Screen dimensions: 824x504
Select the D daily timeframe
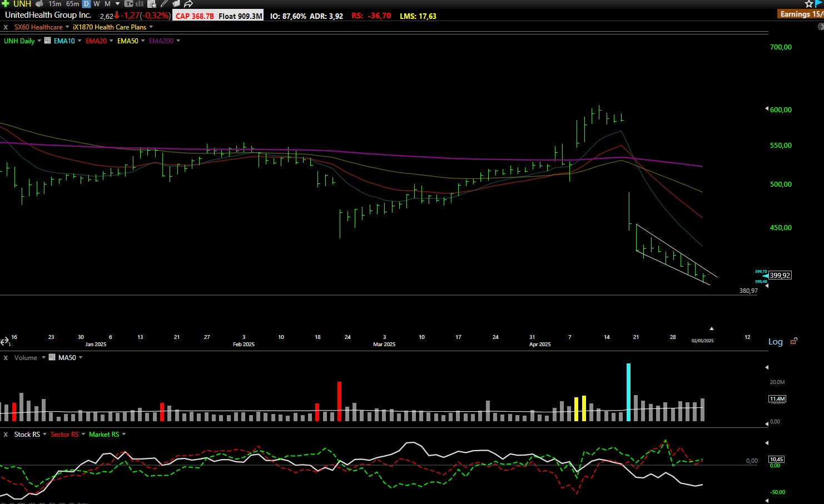pyautogui.click(x=86, y=3)
